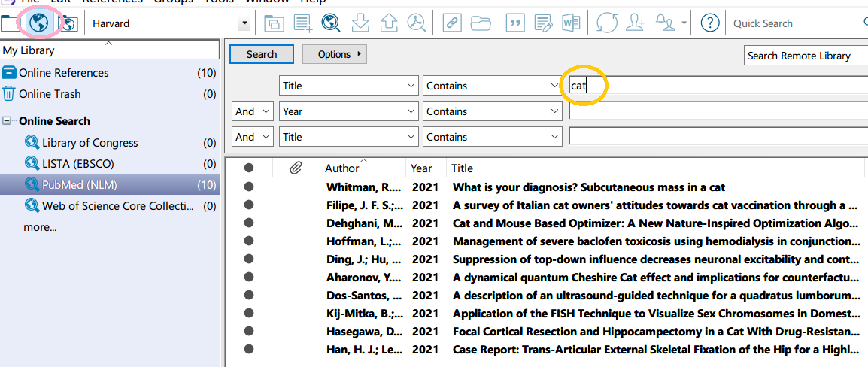The image size is (868, 367).
Task: Click the Sync Library circular-arrows icon
Action: pos(607,23)
